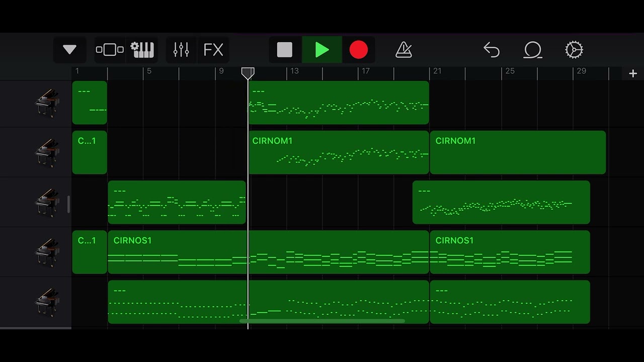This screenshot has height=362, width=644.
Task: Click the playhead marker on the ruler
Action: click(248, 73)
